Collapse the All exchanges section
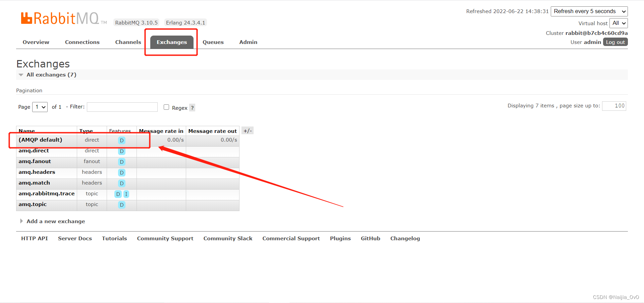The height and width of the screenshot is (303, 644). click(51, 75)
